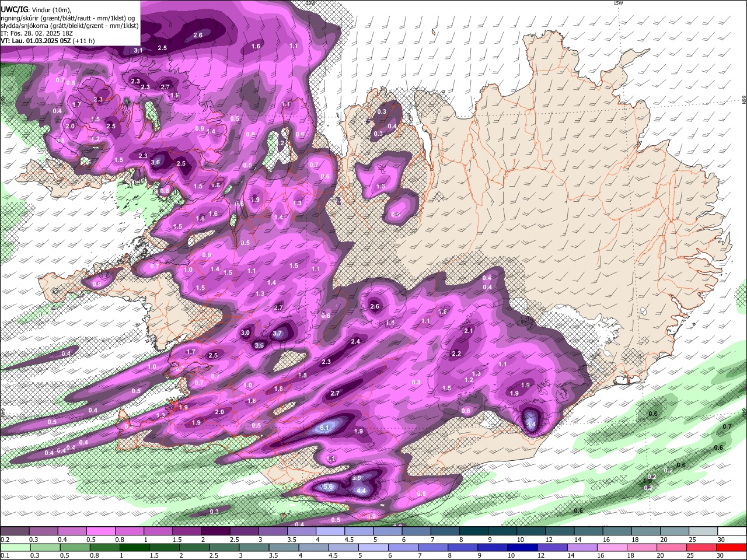Click the 3.7 precipitation value on the map
747x560 pixels.
pos(278,334)
